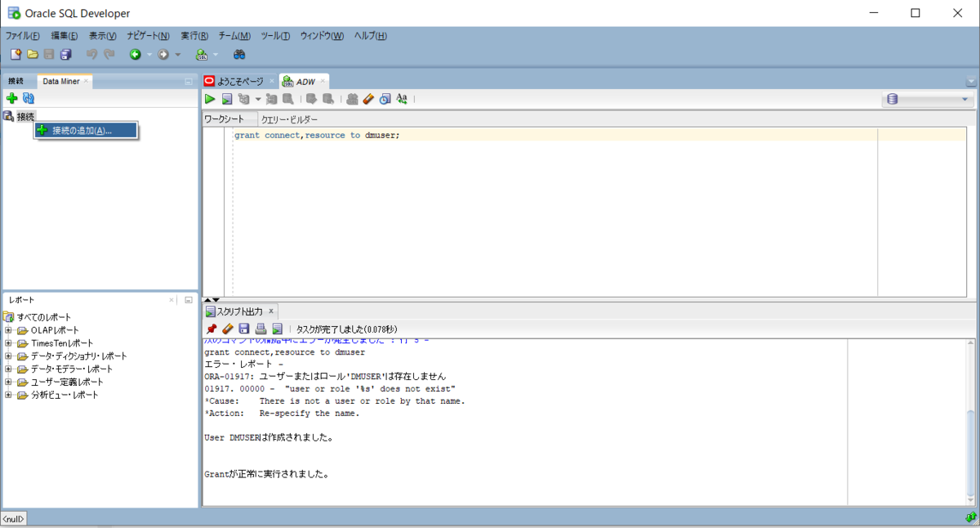Click the green Back navigation button
The width and height of the screenshot is (980, 528).
(x=135, y=54)
